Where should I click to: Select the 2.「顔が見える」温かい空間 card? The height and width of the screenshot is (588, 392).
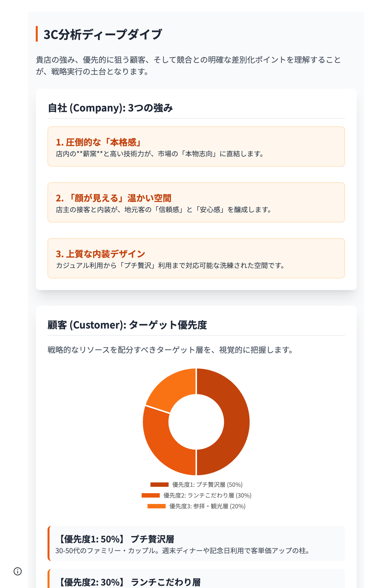pos(196,202)
